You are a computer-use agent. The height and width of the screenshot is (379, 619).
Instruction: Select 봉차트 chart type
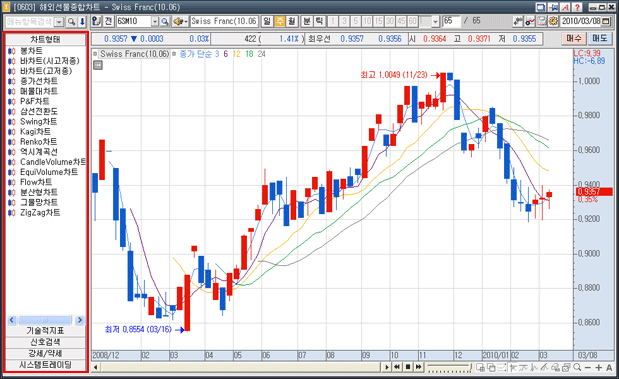coord(31,51)
